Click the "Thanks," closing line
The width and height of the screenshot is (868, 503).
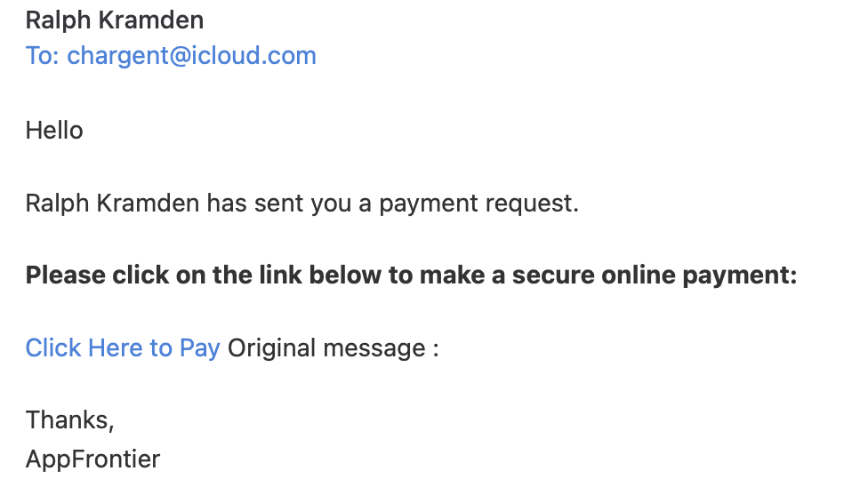pos(69,419)
